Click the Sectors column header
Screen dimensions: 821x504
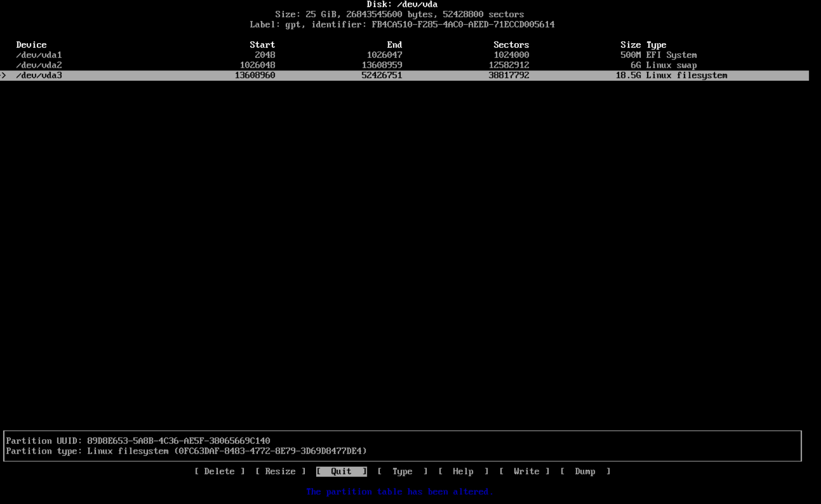tap(511, 45)
